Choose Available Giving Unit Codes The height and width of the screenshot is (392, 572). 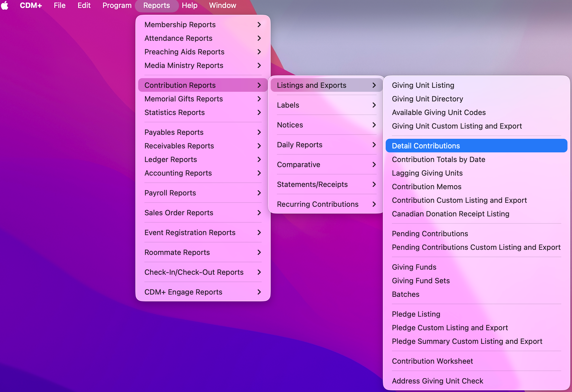coord(476,112)
